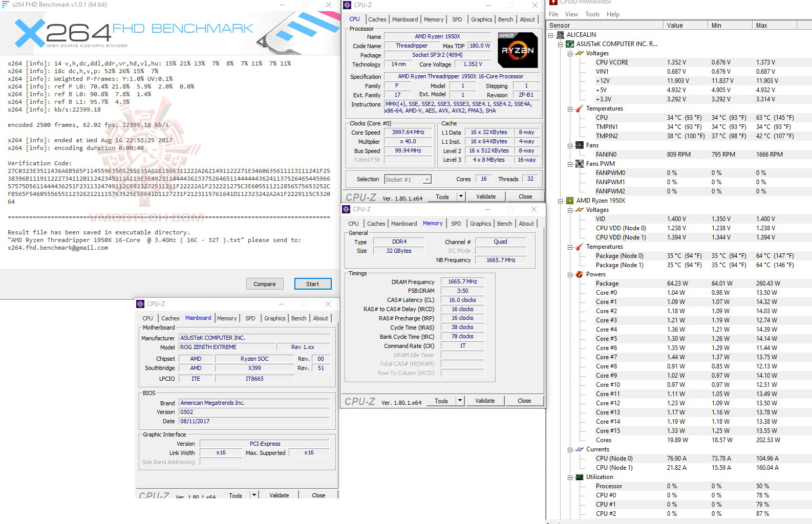Click the Currents icon in HWMonitor tree
The width and height of the screenshot is (812, 524).
579,449
